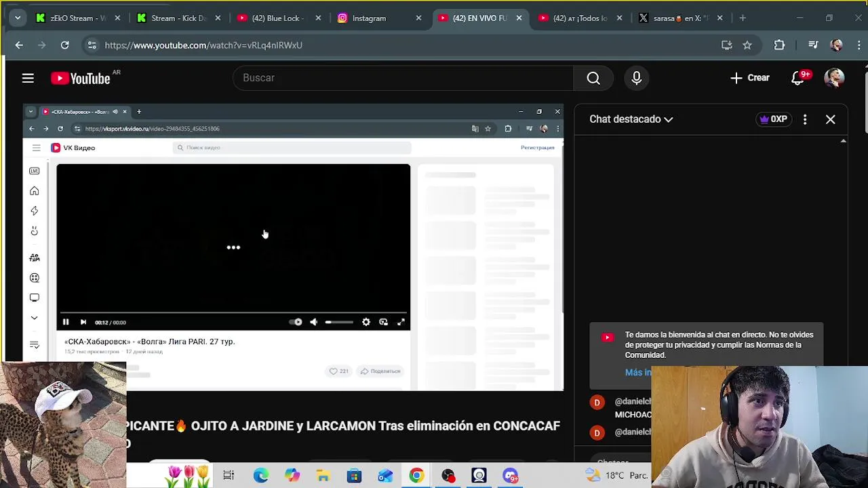The image size is (868, 488).
Task: Open VK Video LIVE sidebar icon
Action: (x=34, y=171)
